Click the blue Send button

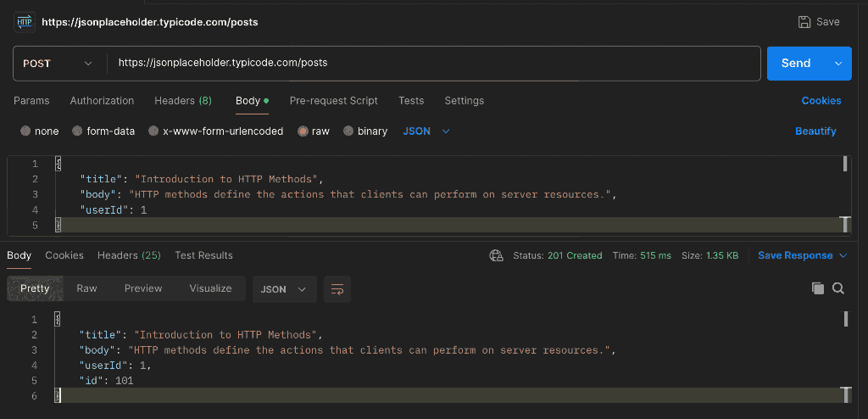[x=796, y=63]
